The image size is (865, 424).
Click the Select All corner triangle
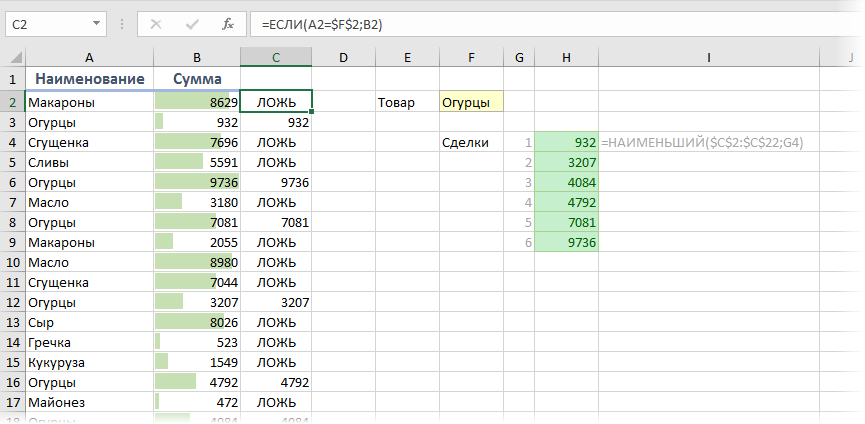pyautogui.click(x=12, y=58)
